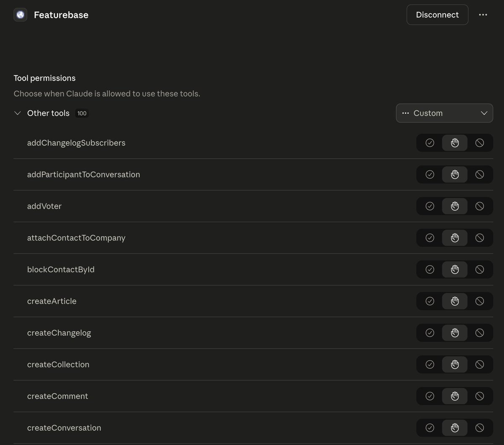Set createComment to needs approval

[454, 396]
